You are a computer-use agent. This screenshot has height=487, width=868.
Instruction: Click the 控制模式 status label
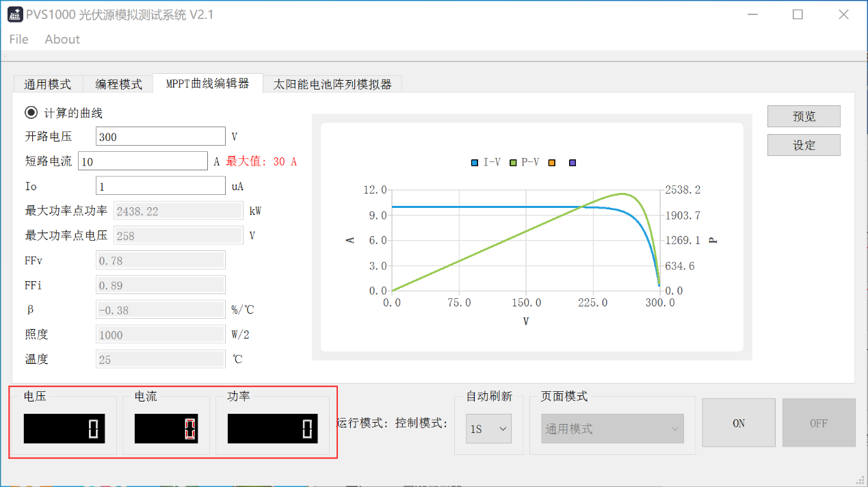421,423
